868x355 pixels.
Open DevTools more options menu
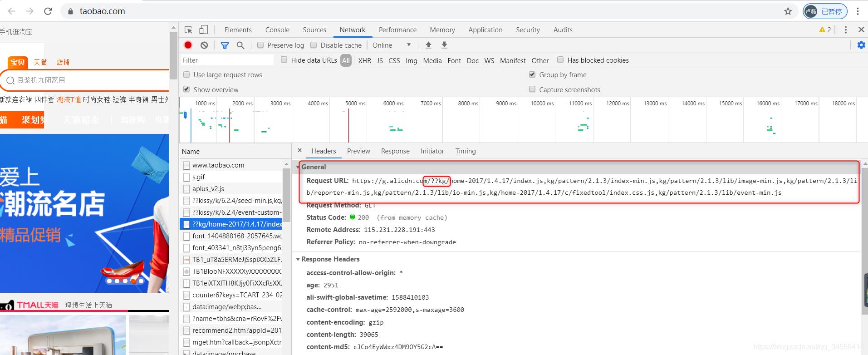[845, 30]
